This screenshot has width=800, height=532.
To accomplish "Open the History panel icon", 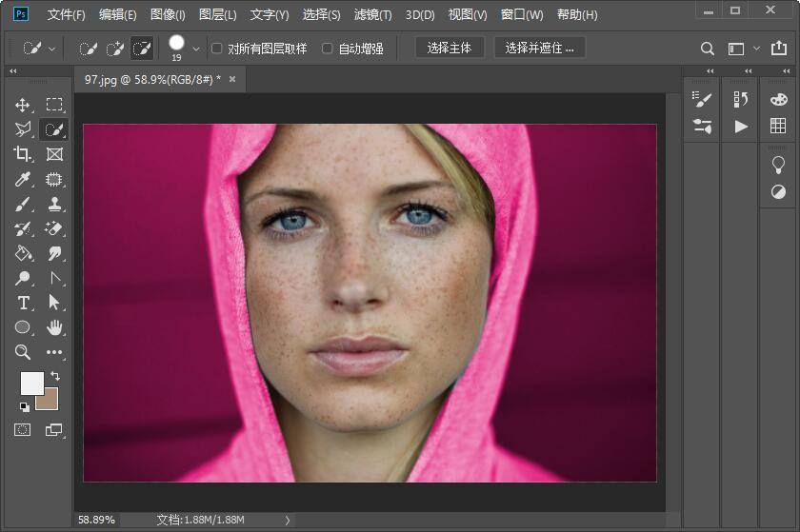I will (x=740, y=100).
